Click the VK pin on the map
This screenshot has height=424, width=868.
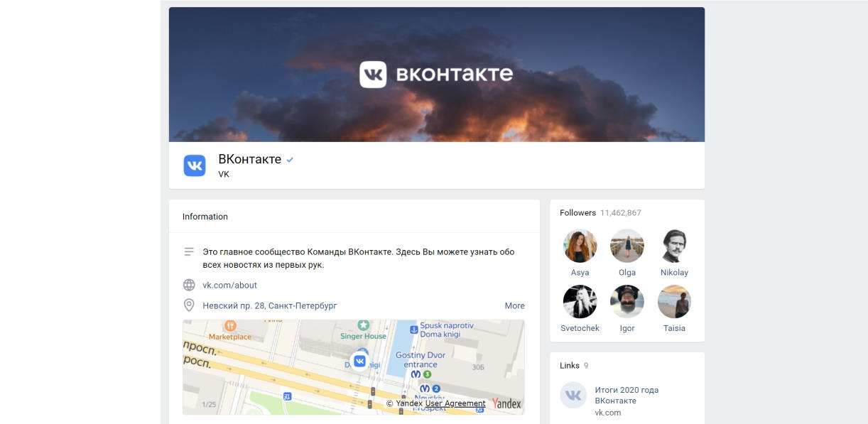pyautogui.click(x=359, y=361)
